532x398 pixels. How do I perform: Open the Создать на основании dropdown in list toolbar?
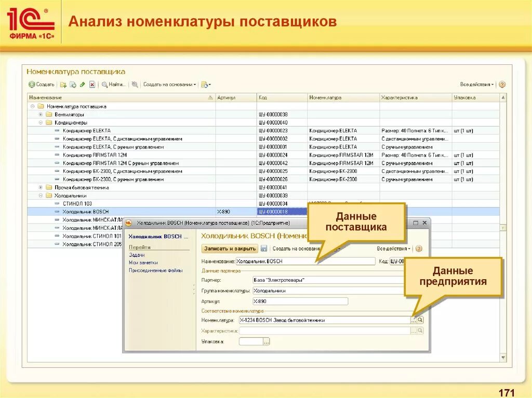tap(170, 85)
